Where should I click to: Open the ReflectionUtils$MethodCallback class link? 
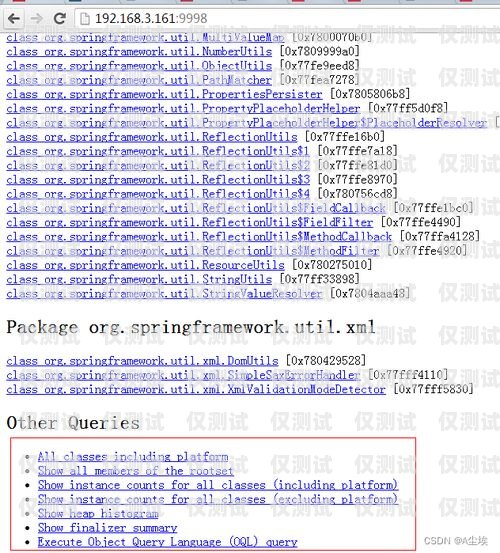pos(199,237)
